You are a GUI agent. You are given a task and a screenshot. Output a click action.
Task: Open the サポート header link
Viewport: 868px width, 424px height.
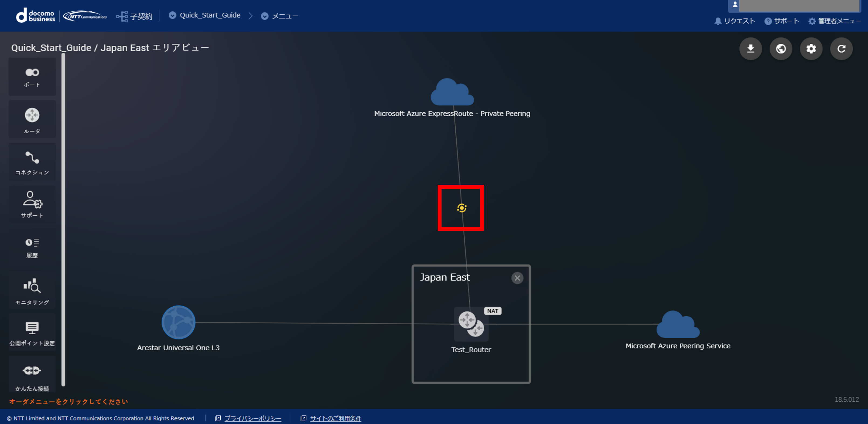point(782,21)
